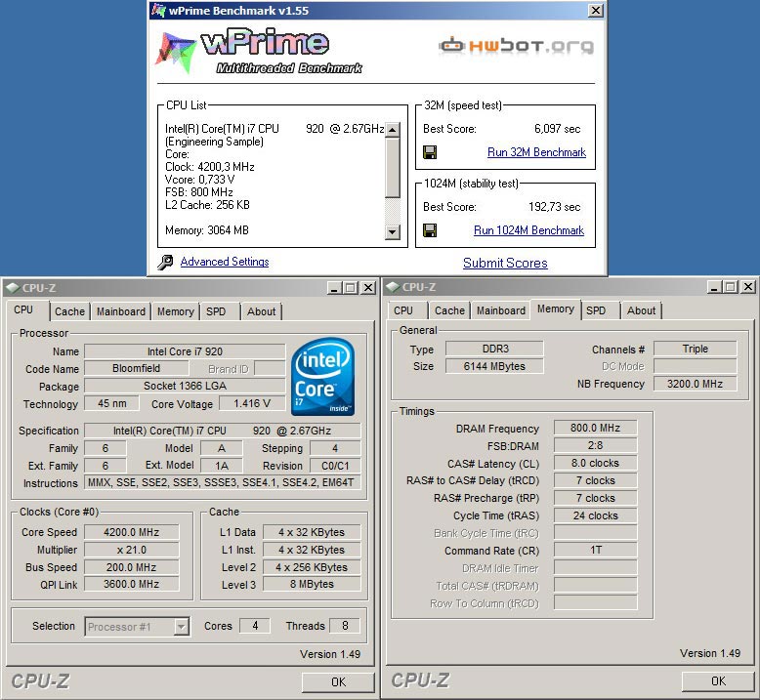
Task: Click the Cycle Time 24 clocks value
Action: pyautogui.click(x=595, y=515)
